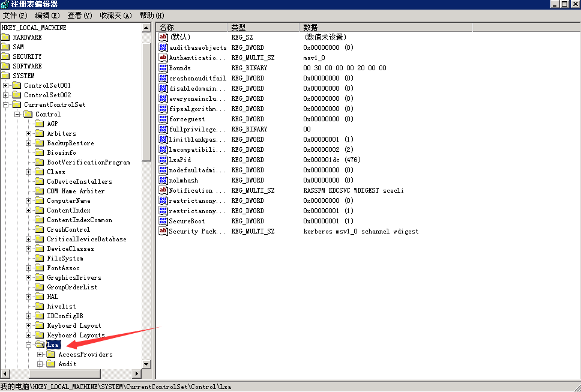This screenshot has width=581, height=392.
Task: Click the (默认) string value icon
Action: coord(163,37)
